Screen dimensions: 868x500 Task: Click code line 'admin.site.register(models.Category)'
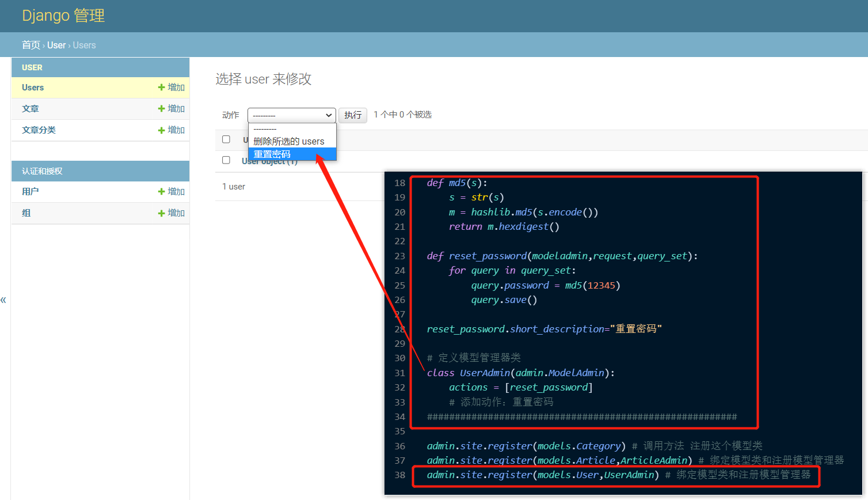(526, 446)
